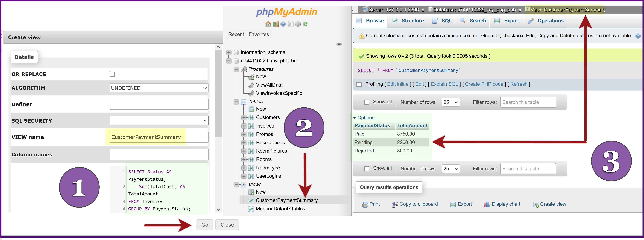Open navigation panel settings gear icon
Image resolution: width=644 pixels, height=240 pixels.
point(298,24)
